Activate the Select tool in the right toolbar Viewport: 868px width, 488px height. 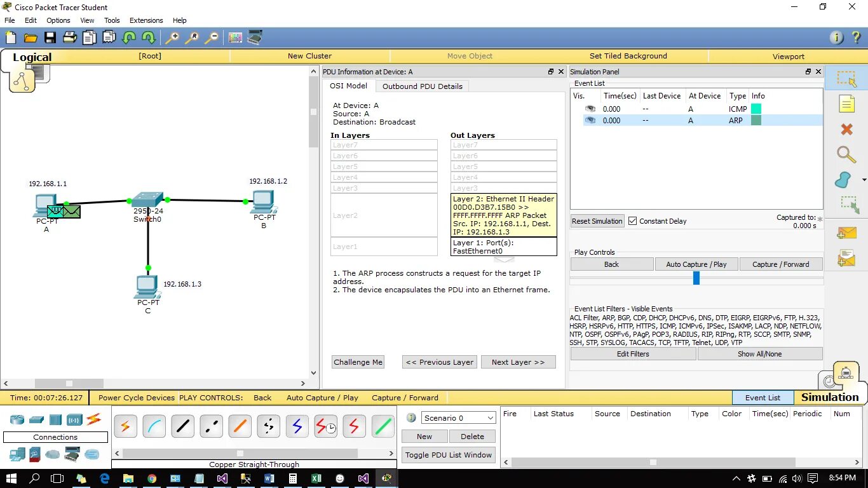pyautogui.click(x=846, y=79)
